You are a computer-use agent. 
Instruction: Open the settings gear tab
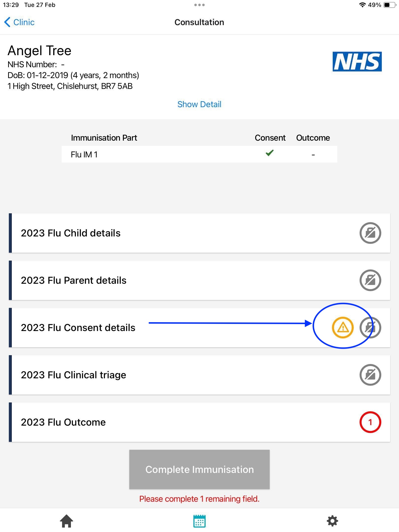pos(332,521)
